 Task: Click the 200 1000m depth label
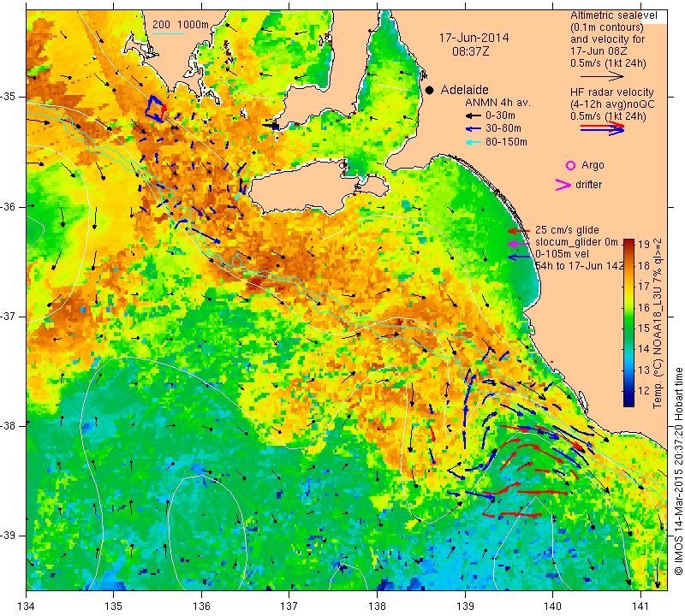tap(181, 25)
